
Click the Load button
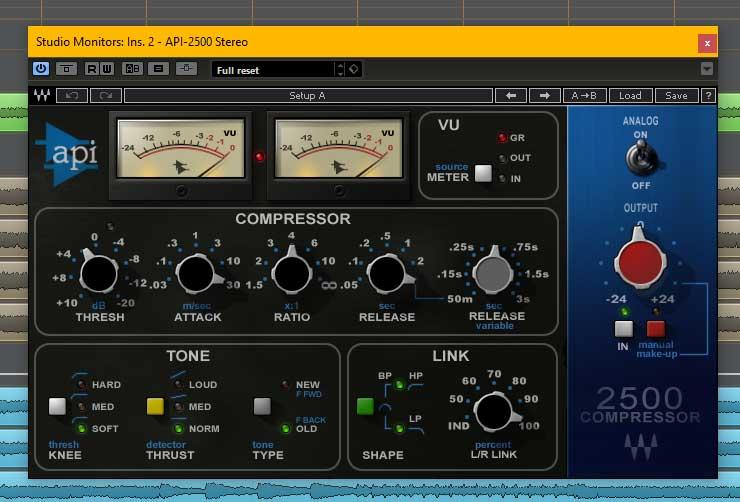[x=631, y=96]
